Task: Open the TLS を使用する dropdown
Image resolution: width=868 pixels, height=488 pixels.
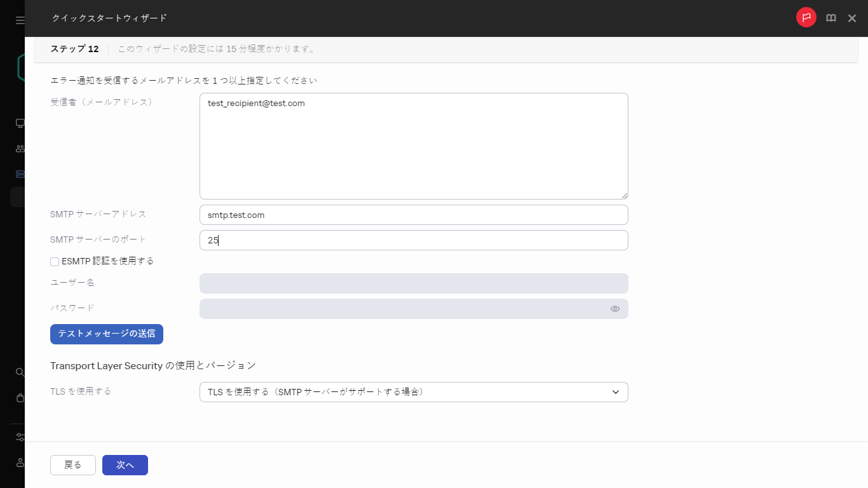Action: (413, 392)
